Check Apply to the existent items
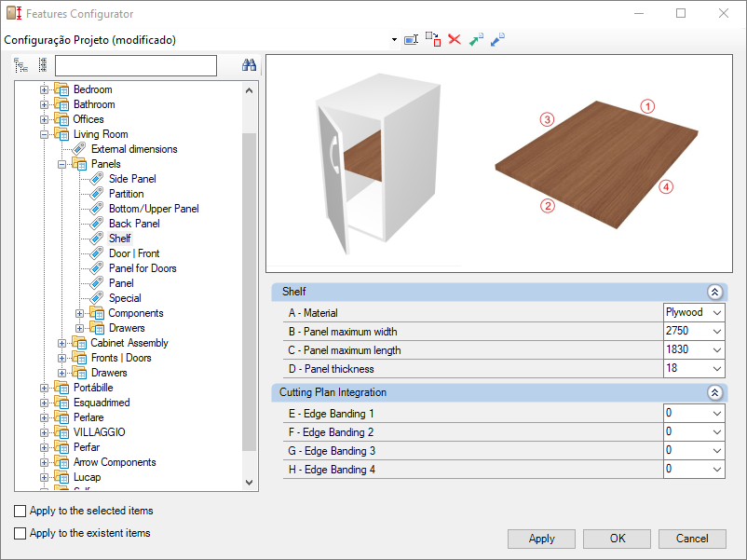Image resolution: width=747 pixels, height=560 pixels. coord(20,533)
